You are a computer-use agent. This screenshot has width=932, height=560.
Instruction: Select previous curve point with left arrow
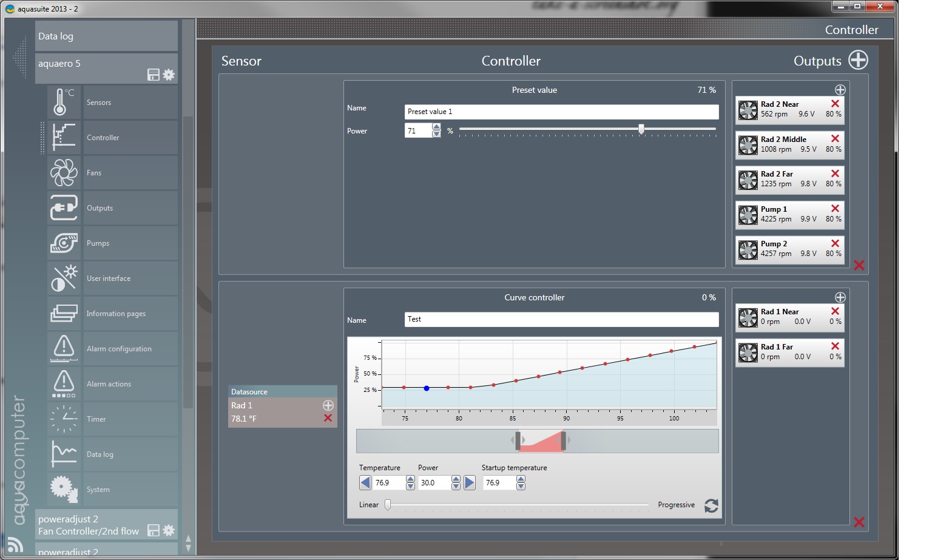[365, 483]
